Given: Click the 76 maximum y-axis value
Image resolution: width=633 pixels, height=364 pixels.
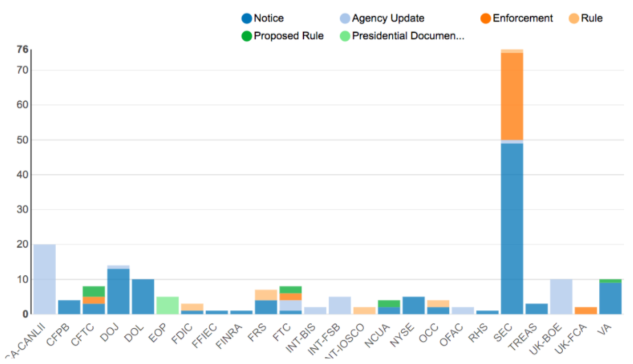Looking at the screenshot, I should [x=22, y=50].
